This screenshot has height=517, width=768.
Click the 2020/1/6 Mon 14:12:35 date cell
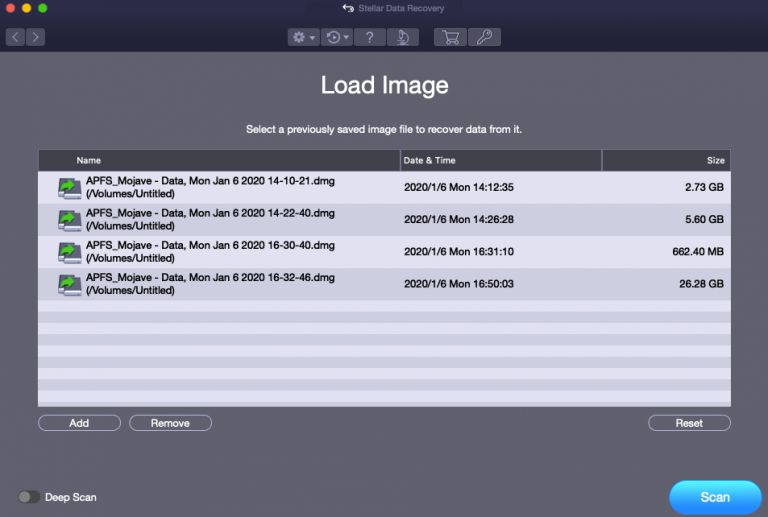pos(458,187)
